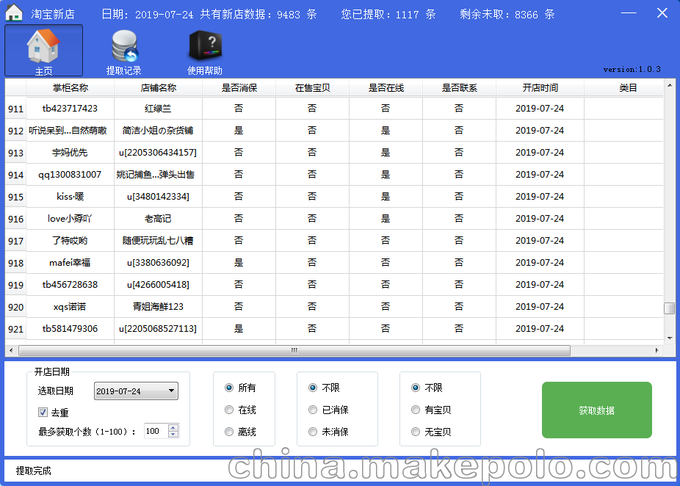Click shop name u[2205068527113]

(x=158, y=329)
